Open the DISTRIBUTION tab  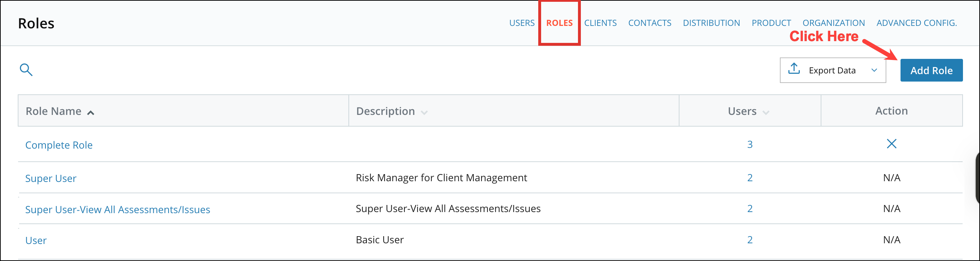coord(711,23)
